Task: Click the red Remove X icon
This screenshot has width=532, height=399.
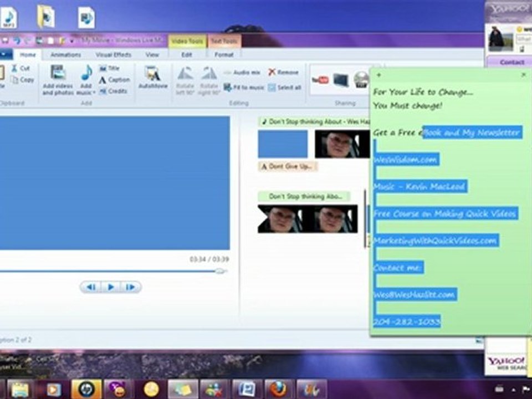Action: (272, 72)
